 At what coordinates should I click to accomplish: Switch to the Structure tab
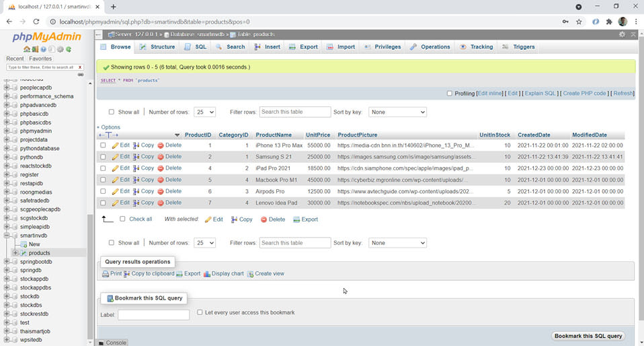(x=157, y=47)
